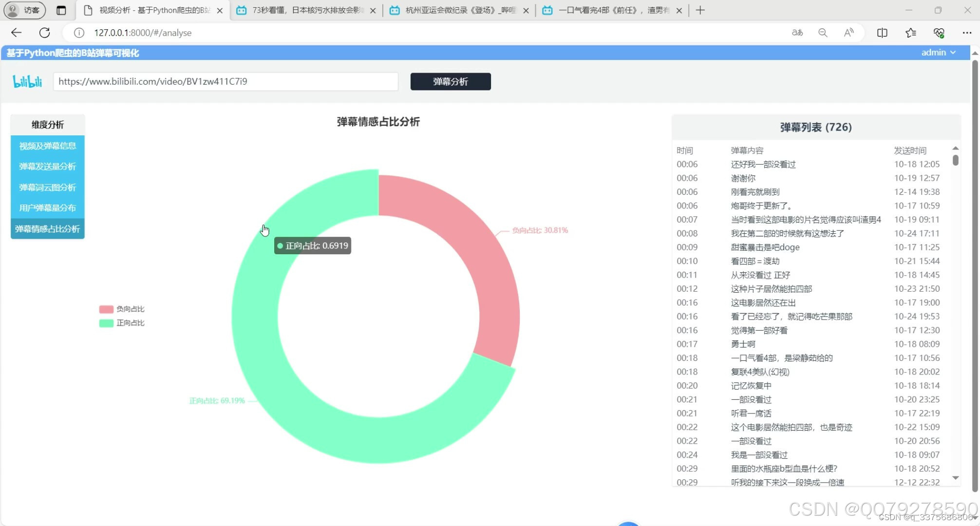Image resolution: width=980 pixels, height=526 pixels.
Task: Open the read aloud feature in address bar
Action: click(849, 33)
